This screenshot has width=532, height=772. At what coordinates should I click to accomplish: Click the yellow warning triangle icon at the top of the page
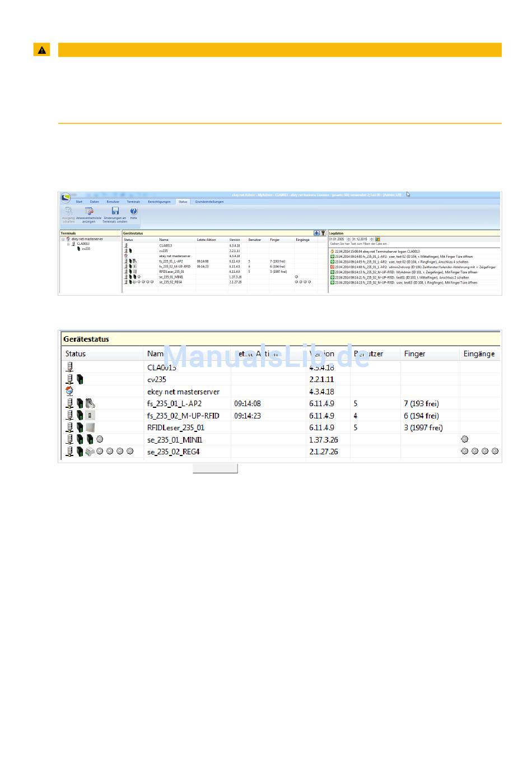point(41,50)
